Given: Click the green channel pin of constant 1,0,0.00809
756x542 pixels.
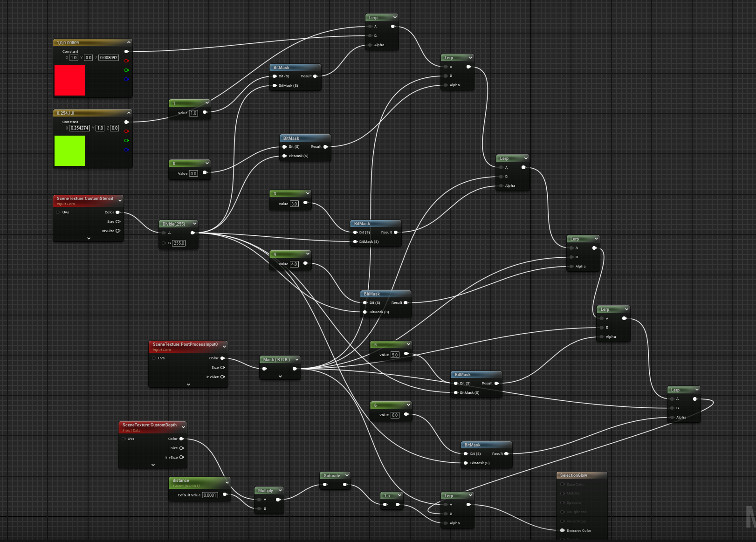Looking at the screenshot, I should point(126,70).
